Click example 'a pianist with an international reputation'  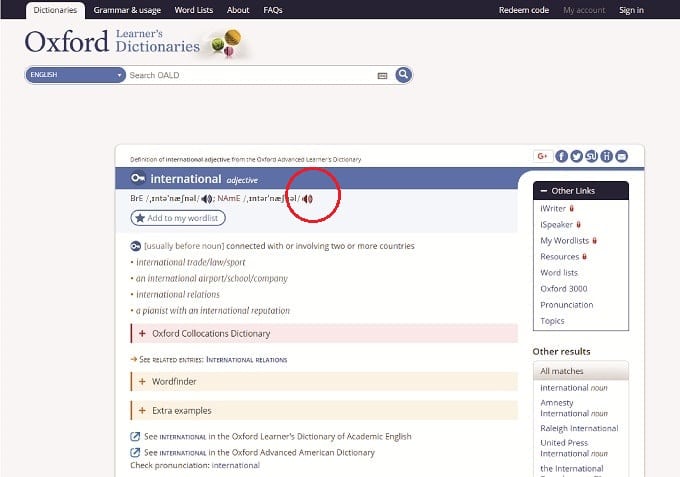(213, 310)
